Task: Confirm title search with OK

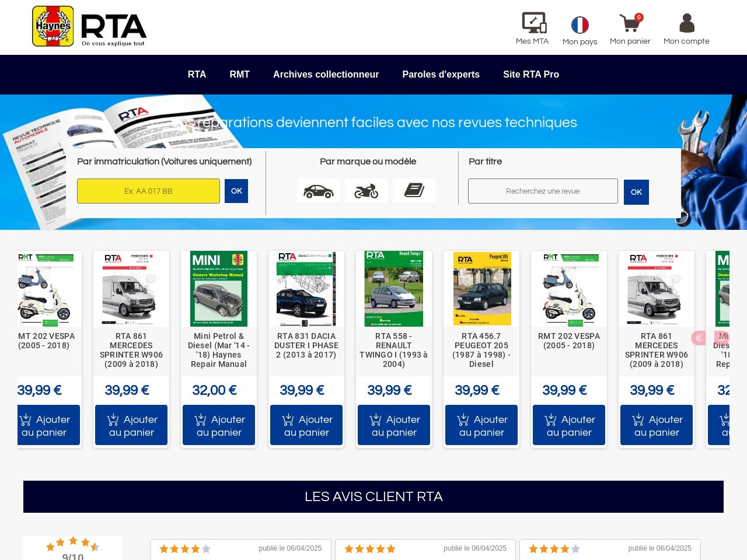Action: coord(636,192)
